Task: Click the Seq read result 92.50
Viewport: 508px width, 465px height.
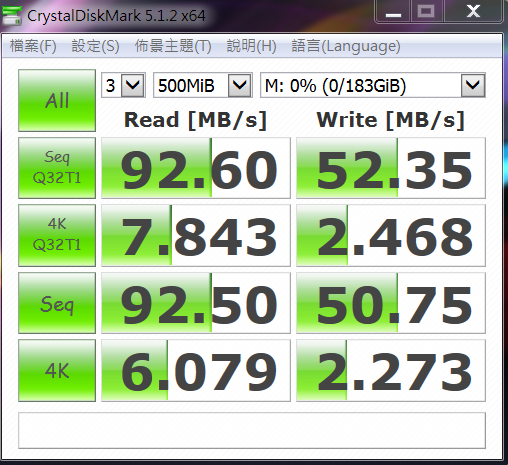Action: click(x=196, y=303)
